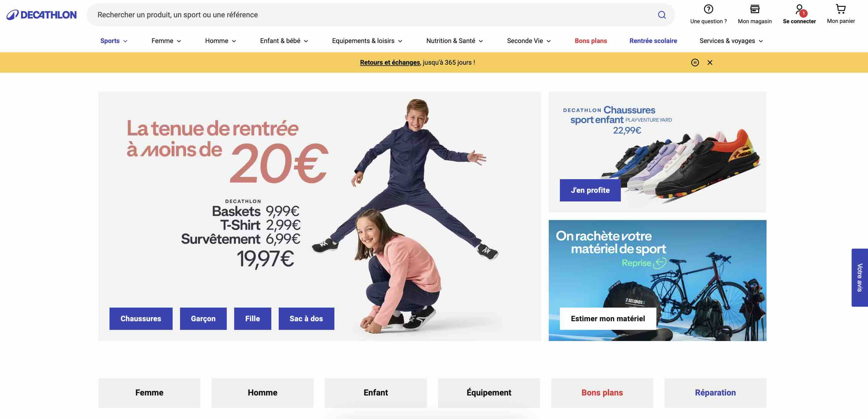The image size is (868, 419).
Task: Expand the Equipements & loisirs menu
Action: 367,41
